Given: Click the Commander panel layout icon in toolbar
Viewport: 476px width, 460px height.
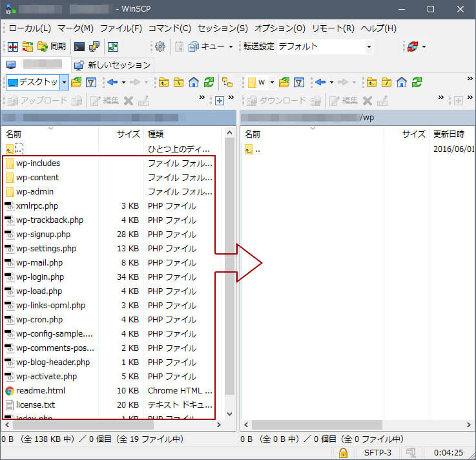Looking at the screenshot, I should 12,47.
